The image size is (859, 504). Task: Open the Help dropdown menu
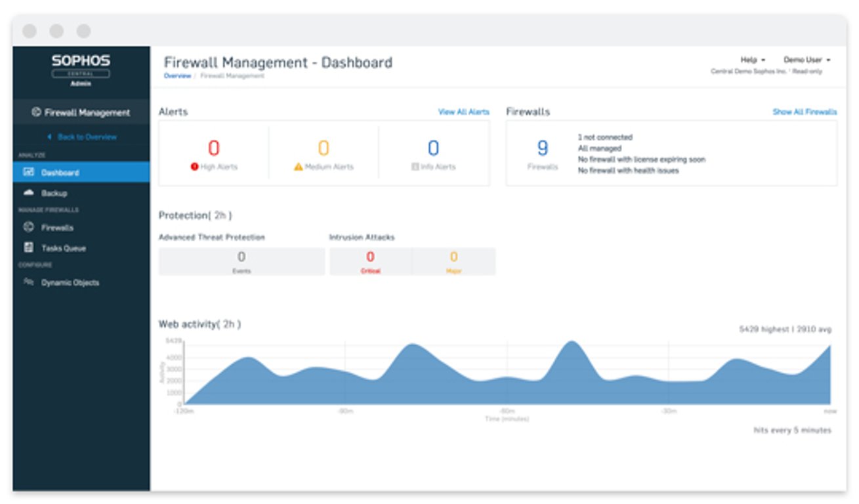(753, 60)
